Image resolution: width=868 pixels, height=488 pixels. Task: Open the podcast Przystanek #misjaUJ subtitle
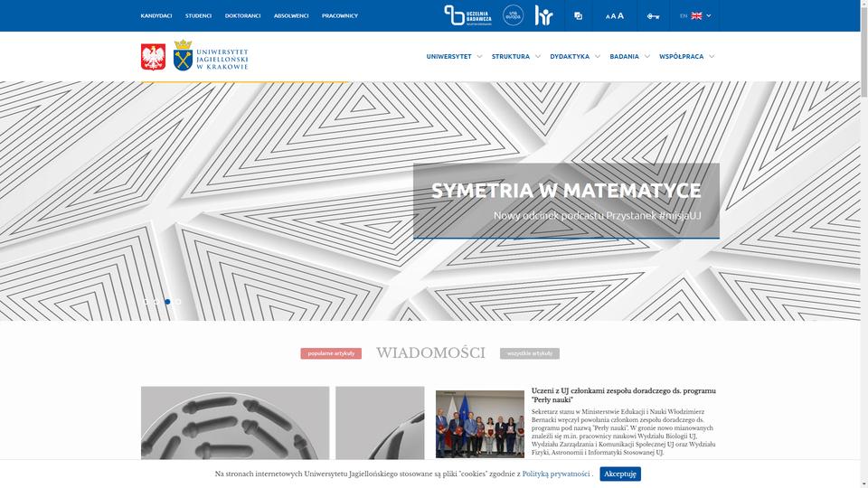(x=598, y=216)
